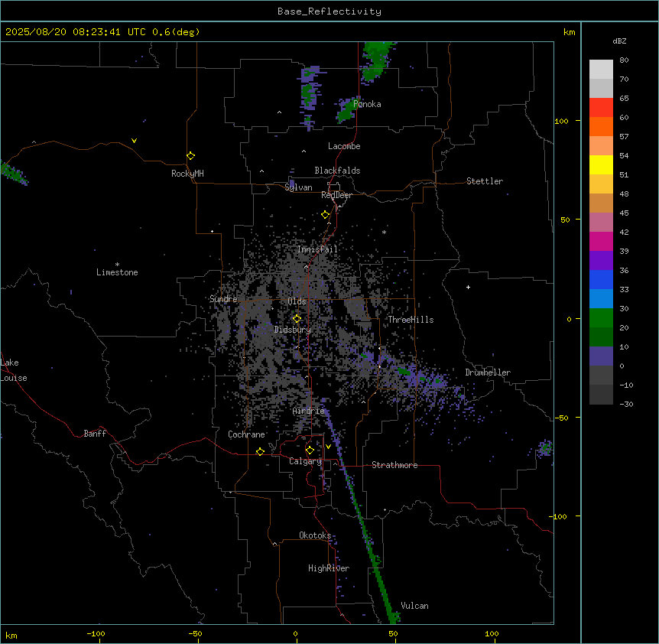Select the Okotoks city label
Viewport: 659px width, 644px height.
point(315,535)
